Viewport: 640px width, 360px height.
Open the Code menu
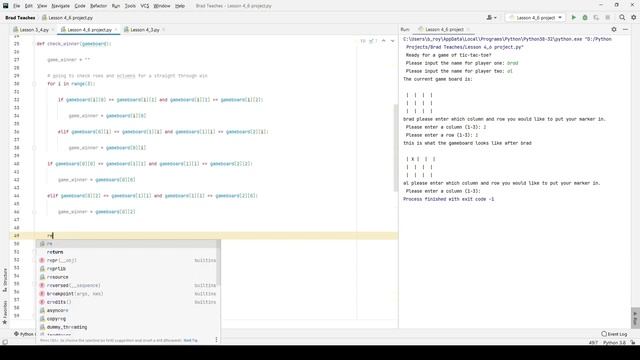[80, 6]
